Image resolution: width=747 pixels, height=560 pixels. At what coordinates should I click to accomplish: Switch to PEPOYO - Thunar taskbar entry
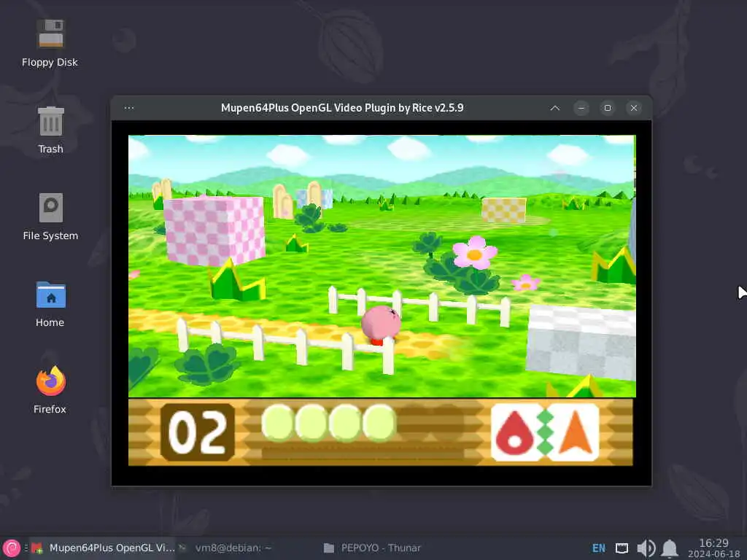pos(373,548)
